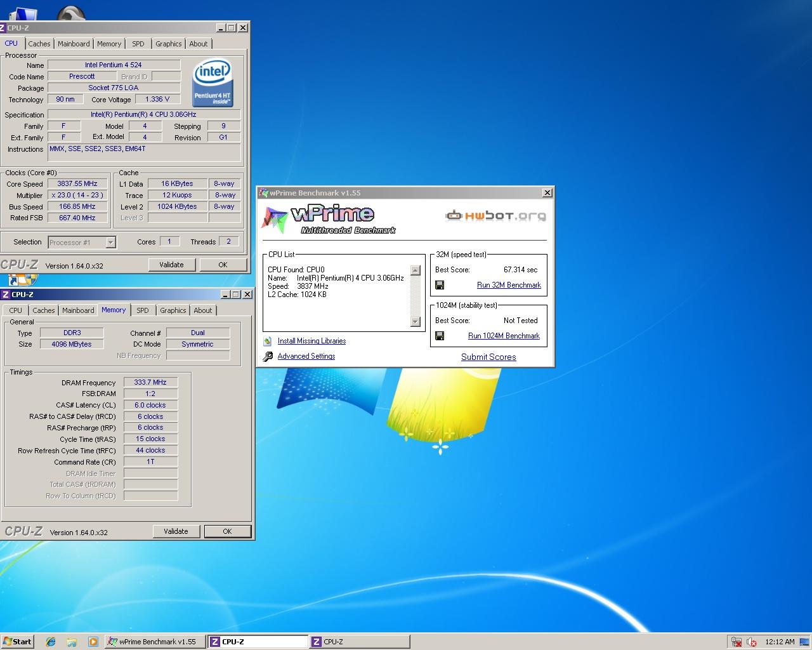
Task: Switch to CPU tab in lower CPU-Z window
Action: click(16, 310)
